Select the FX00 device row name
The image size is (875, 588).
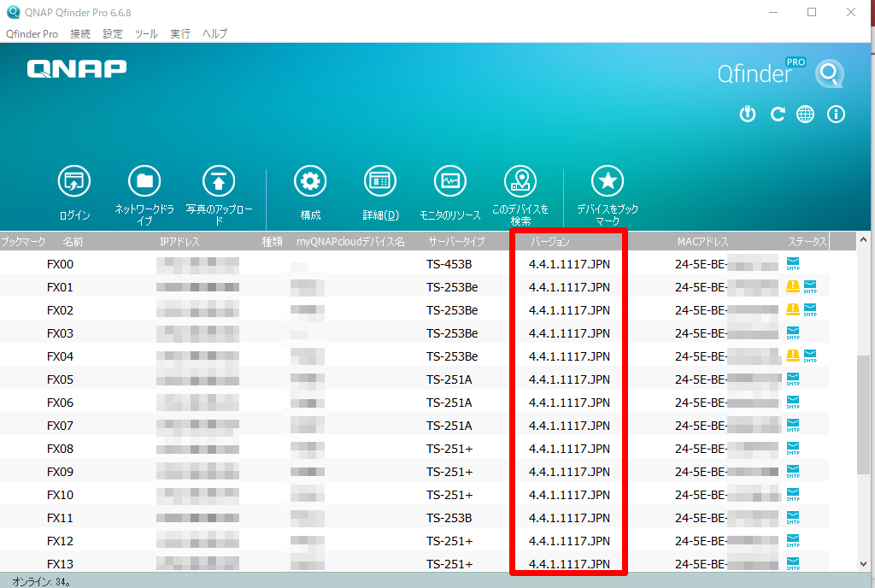[61, 264]
